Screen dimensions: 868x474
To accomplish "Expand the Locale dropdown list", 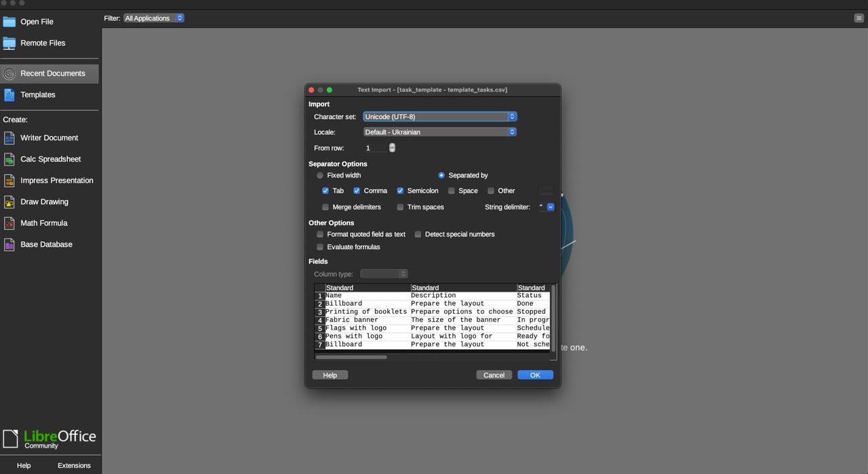I will click(x=439, y=132).
